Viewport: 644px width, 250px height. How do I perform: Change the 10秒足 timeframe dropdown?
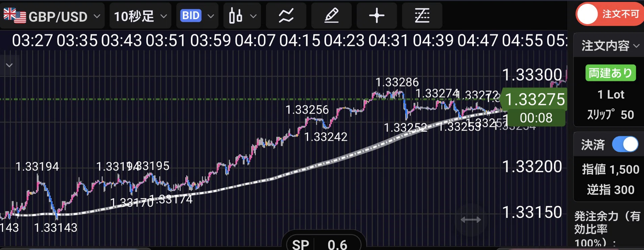point(140,16)
